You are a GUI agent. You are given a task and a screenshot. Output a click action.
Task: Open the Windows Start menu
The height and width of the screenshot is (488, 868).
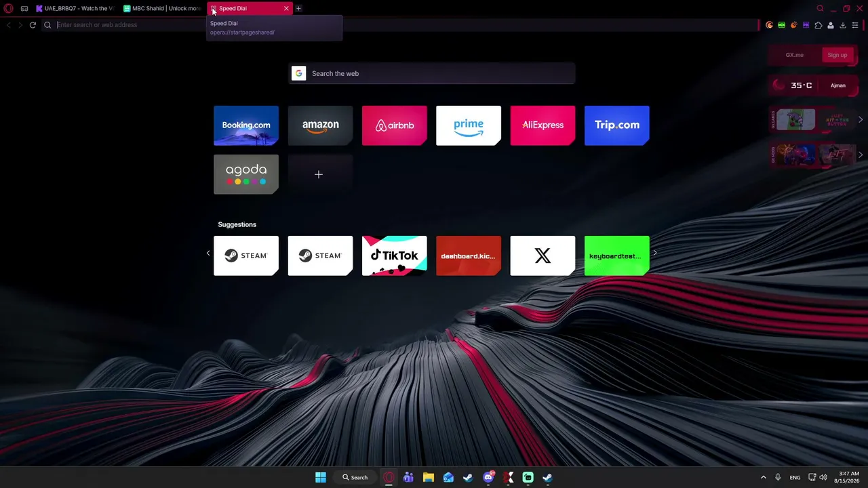click(x=321, y=477)
